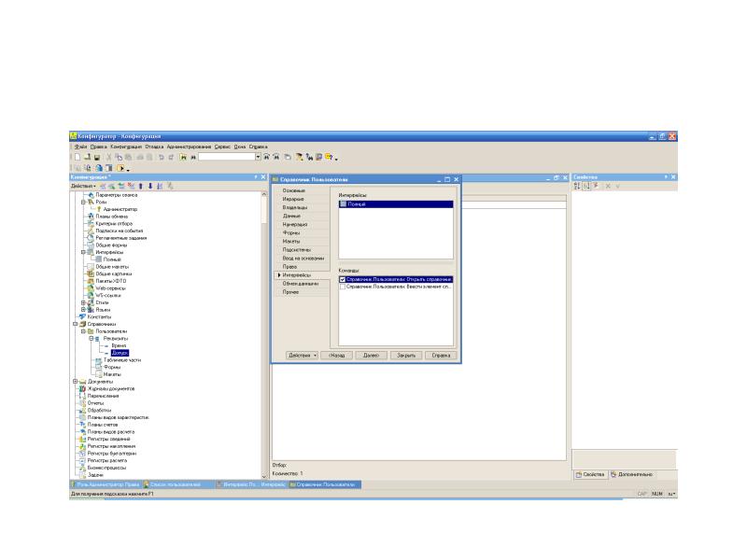Select Регистры сведений tree item
The height and width of the screenshot is (560, 747).
[108, 439]
